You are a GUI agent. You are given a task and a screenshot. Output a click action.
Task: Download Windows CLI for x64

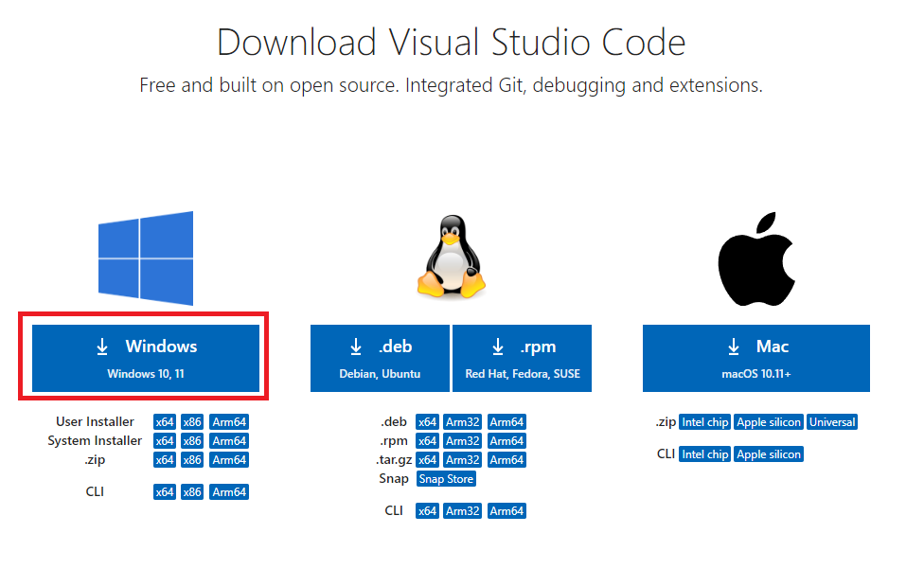tap(165, 491)
